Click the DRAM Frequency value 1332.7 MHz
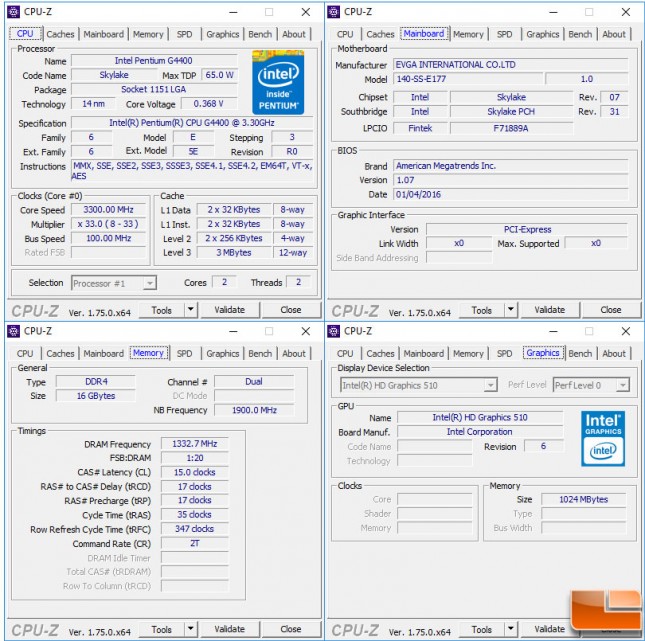Viewport: 645px width, 641px height. (195, 444)
